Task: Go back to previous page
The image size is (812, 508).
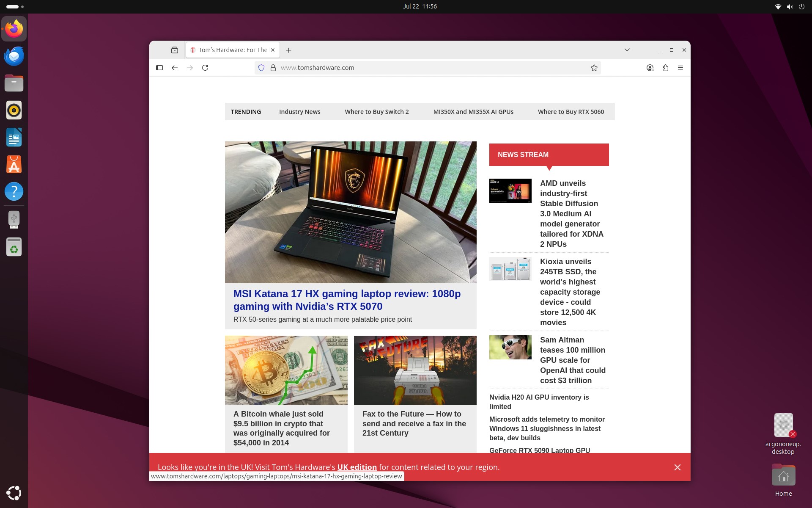Action: (175, 68)
